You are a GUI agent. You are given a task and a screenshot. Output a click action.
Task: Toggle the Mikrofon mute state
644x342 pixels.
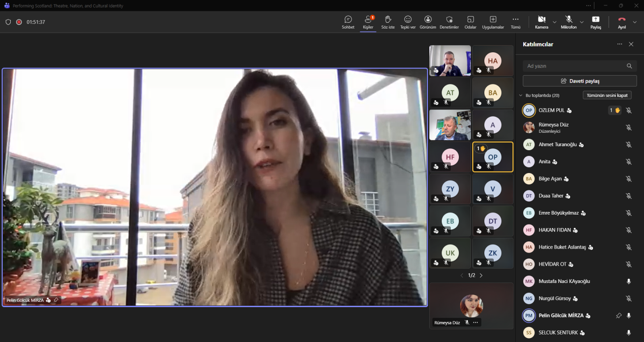(568, 22)
